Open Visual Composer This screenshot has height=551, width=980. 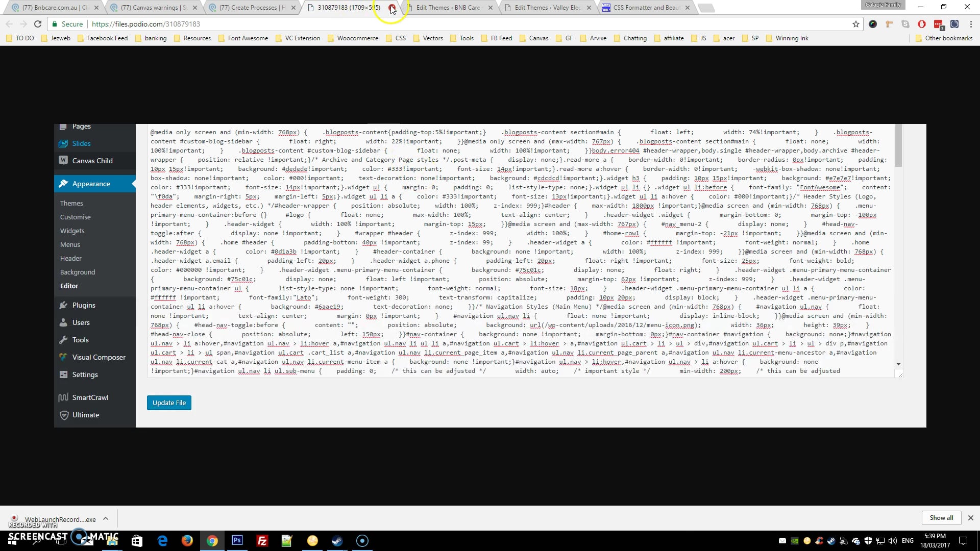pos(99,357)
